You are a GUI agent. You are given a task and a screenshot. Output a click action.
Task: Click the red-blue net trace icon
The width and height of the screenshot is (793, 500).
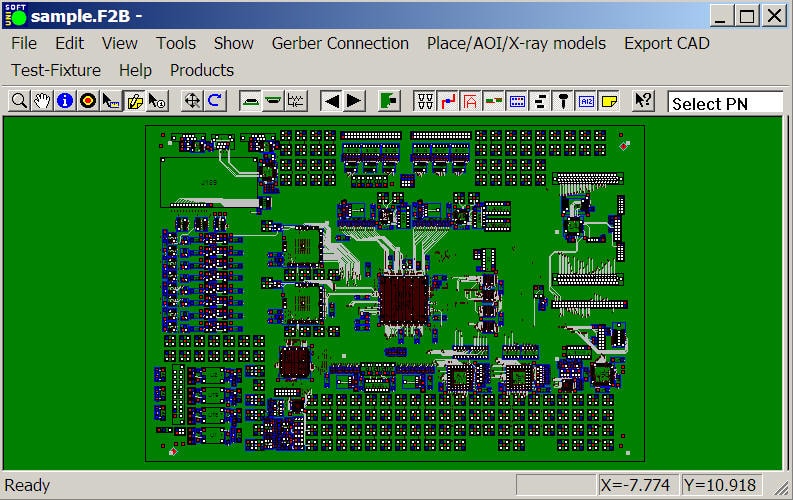point(448,101)
